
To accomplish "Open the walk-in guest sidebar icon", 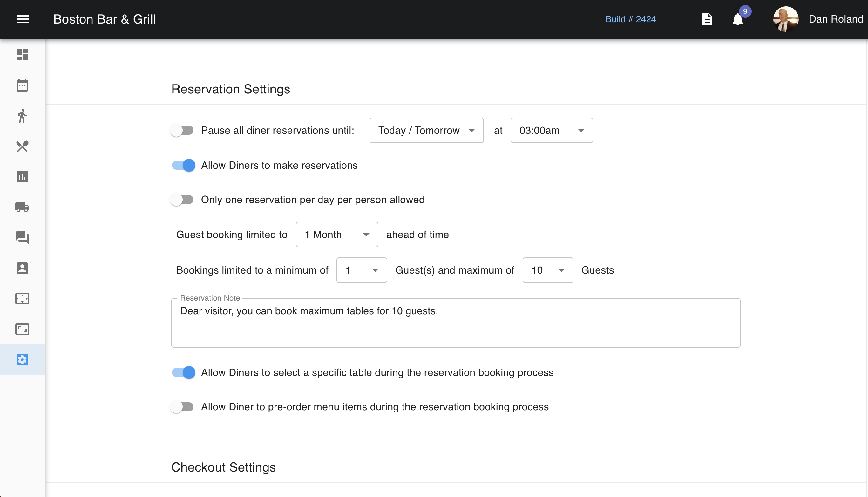I will click(x=22, y=116).
